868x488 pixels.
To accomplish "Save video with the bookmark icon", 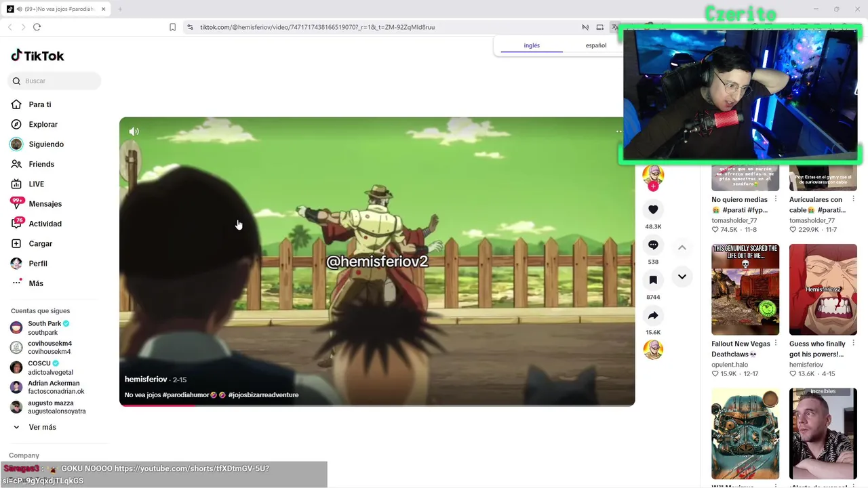I will (653, 280).
